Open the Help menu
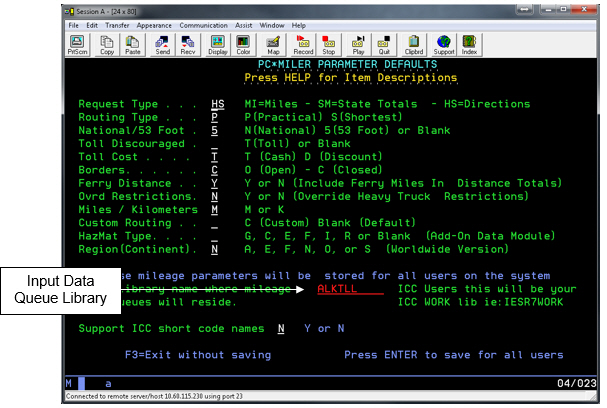Screen dimensions: 607x408 pyautogui.click(x=298, y=25)
